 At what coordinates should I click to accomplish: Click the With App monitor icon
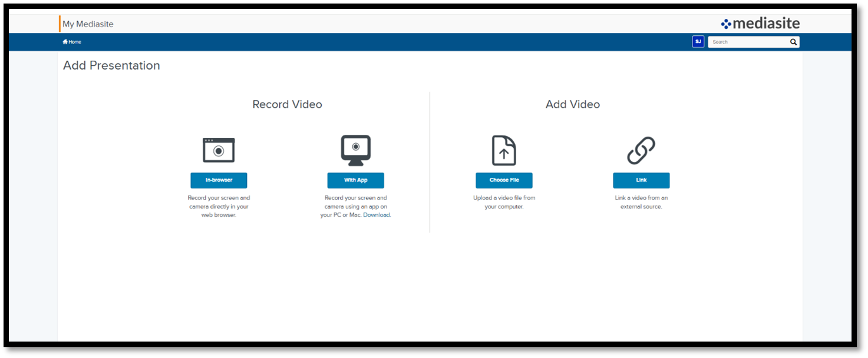coord(355,150)
